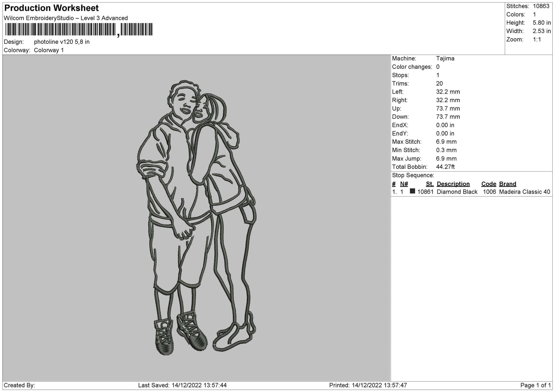Click the 'Brand' column header
Viewport: 555px width, 392px height.
pos(507,184)
